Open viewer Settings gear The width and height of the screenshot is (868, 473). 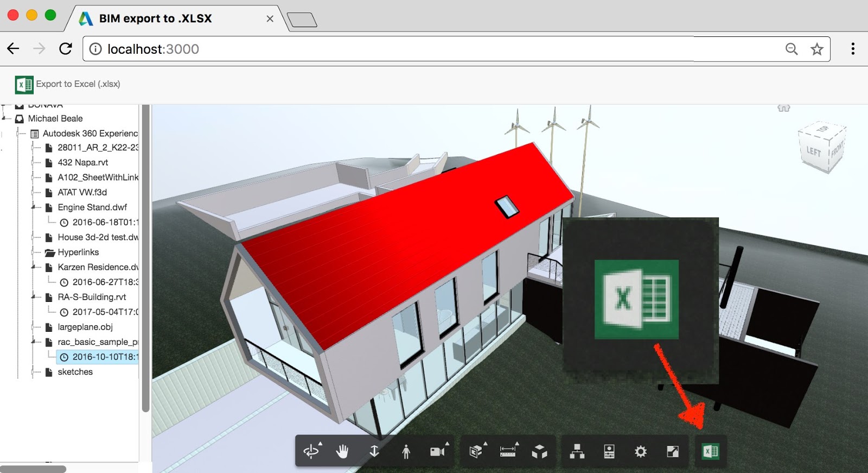(641, 451)
